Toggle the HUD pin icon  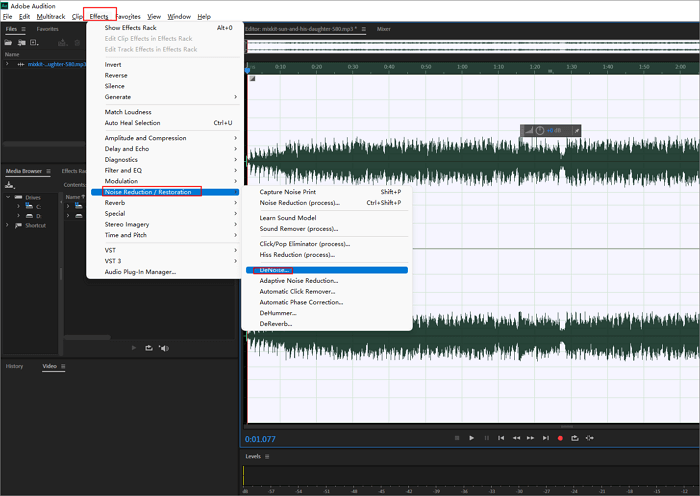576,130
